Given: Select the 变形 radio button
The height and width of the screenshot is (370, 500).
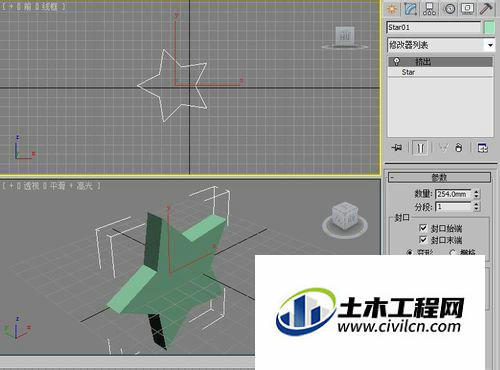Looking at the screenshot, I should coord(410,252).
